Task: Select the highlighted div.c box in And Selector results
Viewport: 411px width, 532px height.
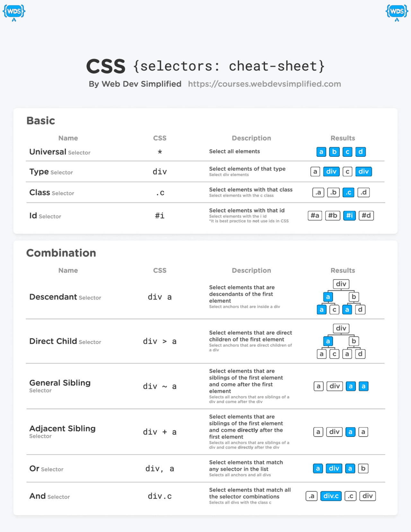Action: point(331,496)
